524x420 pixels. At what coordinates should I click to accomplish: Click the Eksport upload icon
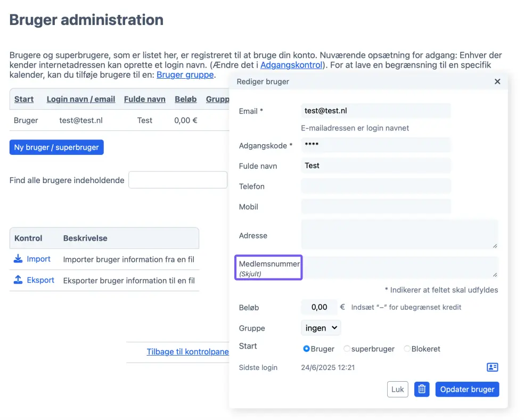pos(18,280)
